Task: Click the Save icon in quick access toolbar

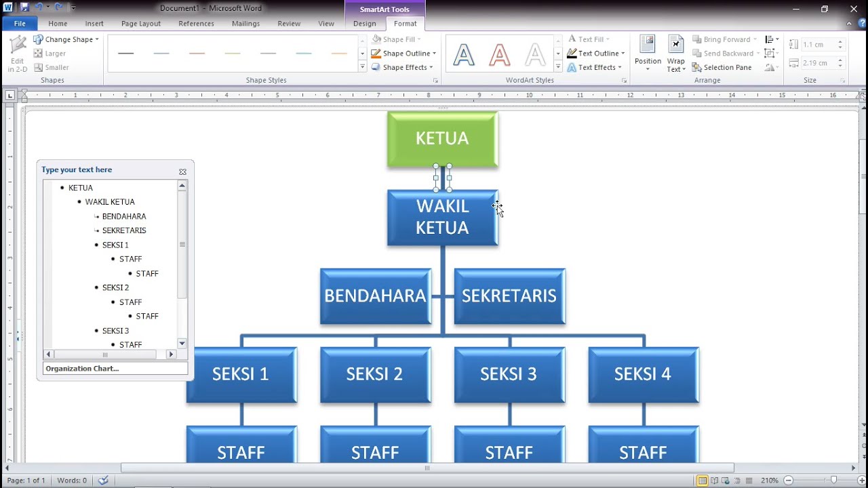Action: [25, 7]
